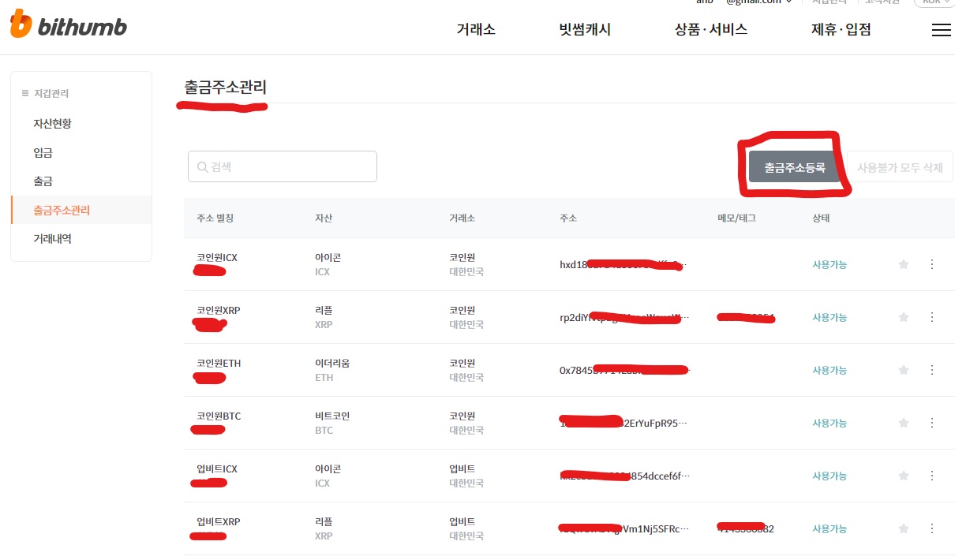Toggle the favorite star on 코인원XRP row
The width and height of the screenshot is (955, 560).
pos(903,317)
